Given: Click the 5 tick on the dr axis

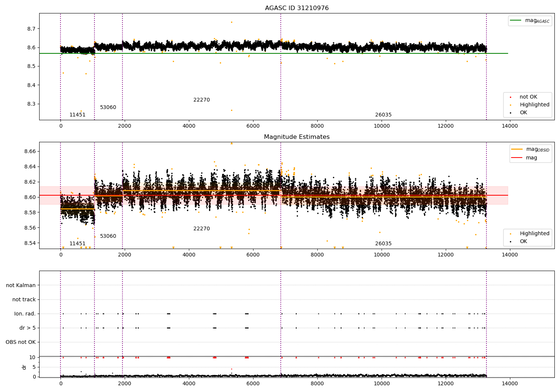Looking at the screenshot, I should point(34,367).
